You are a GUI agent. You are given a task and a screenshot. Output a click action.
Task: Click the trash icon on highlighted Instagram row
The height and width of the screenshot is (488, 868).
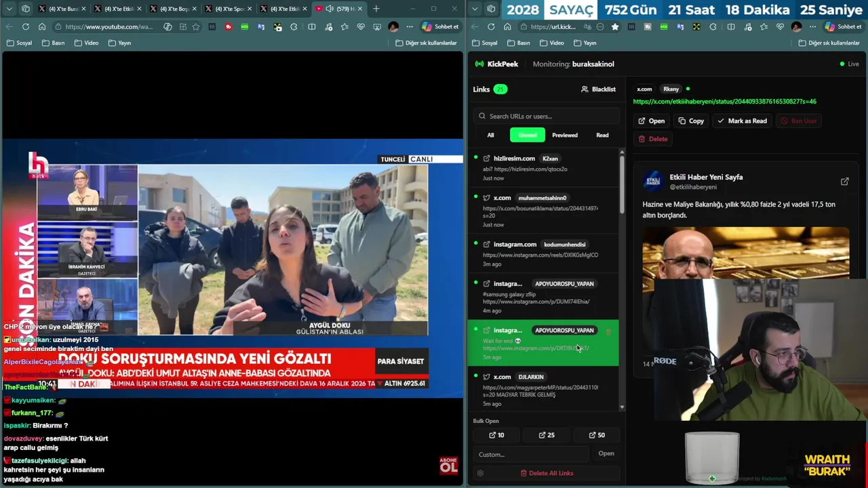pos(608,331)
